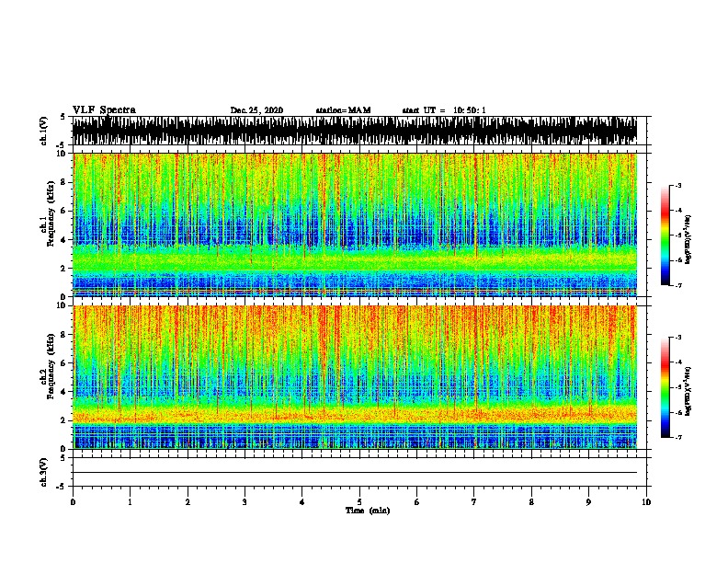Click the ch.2 Frequency (kHz) axis label
The image size is (728, 563).
[x=50, y=366]
